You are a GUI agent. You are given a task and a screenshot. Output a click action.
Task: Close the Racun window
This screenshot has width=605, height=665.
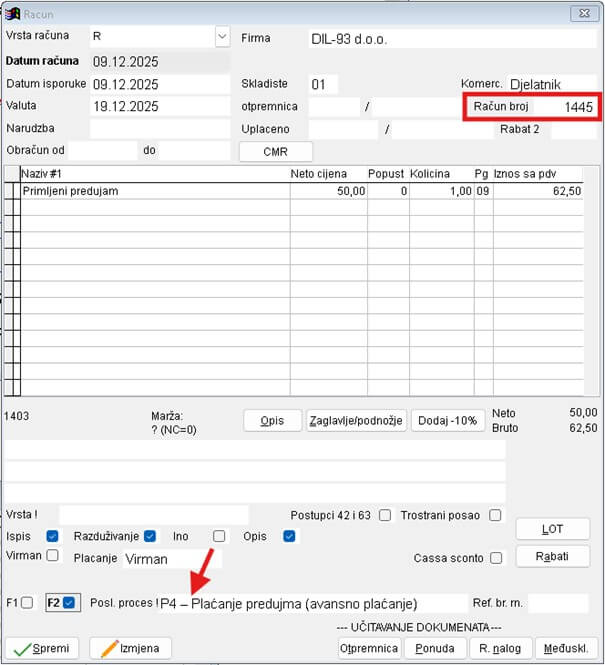pos(581,13)
